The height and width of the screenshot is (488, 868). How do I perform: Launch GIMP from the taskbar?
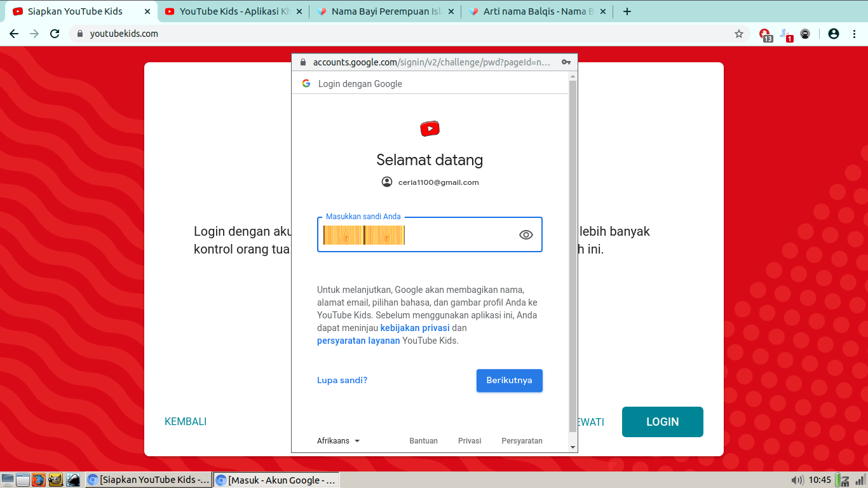pyautogui.click(x=55, y=480)
